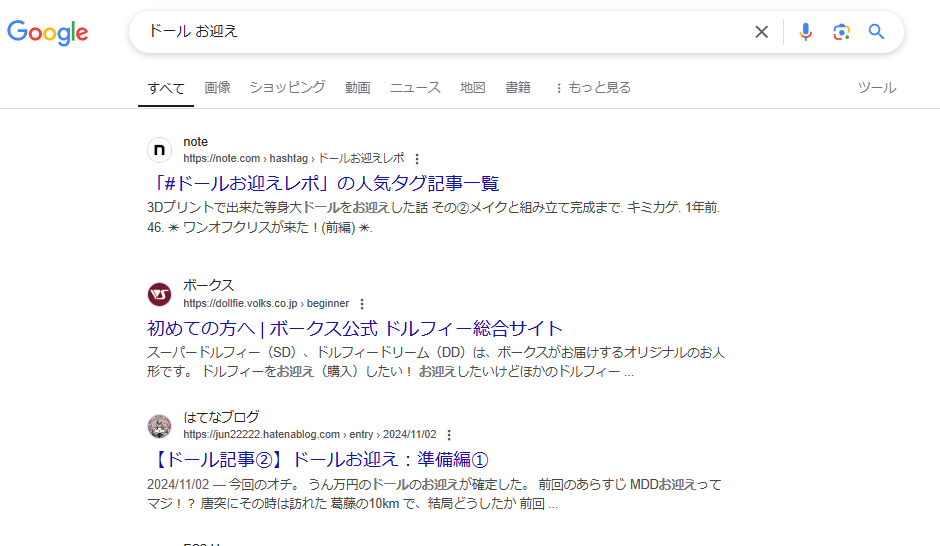The width and height of the screenshot is (940, 546).
Task: Open options menu for dollfie.volks.co.jp result
Action: [x=361, y=304]
